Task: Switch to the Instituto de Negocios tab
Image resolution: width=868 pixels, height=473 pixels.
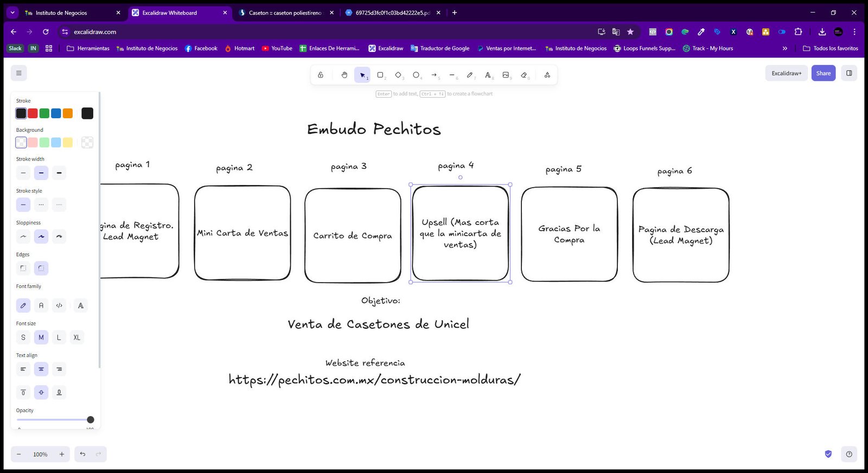Action: pyautogui.click(x=73, y=12)
